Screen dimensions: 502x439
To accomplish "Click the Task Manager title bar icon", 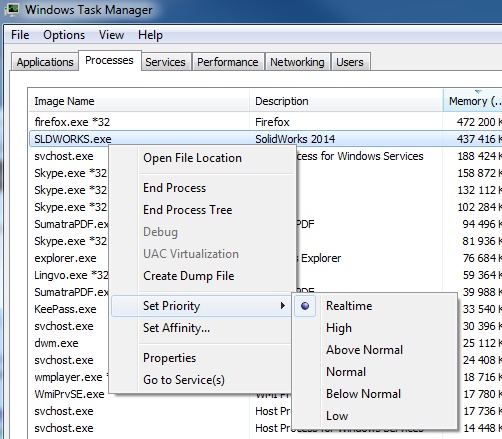I will tap(12, 9).
